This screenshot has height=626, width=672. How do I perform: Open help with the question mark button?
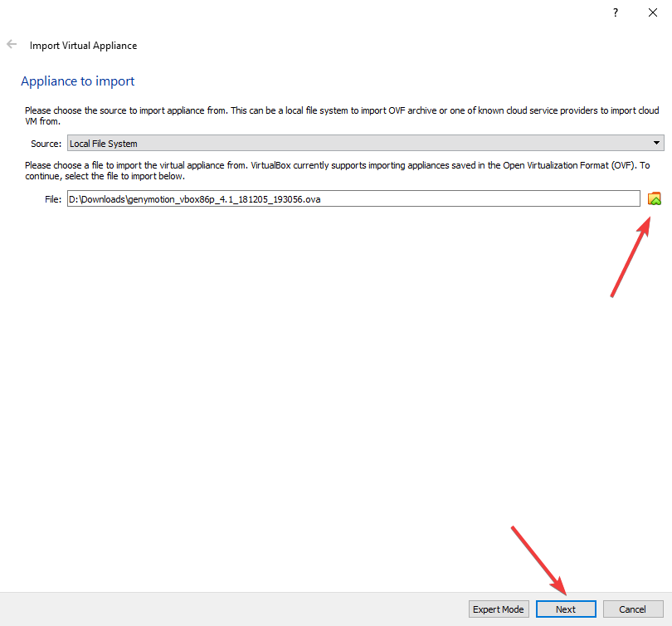[615, 12]
